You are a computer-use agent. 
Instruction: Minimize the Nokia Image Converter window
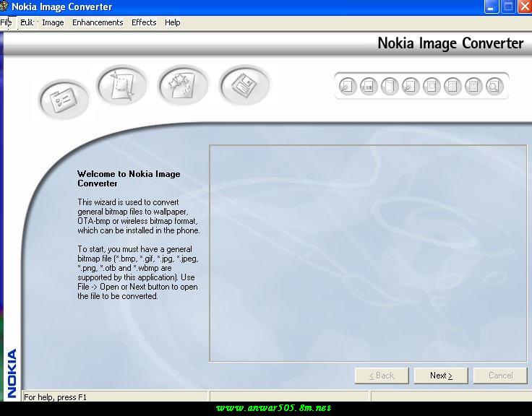tap(491, 6)
